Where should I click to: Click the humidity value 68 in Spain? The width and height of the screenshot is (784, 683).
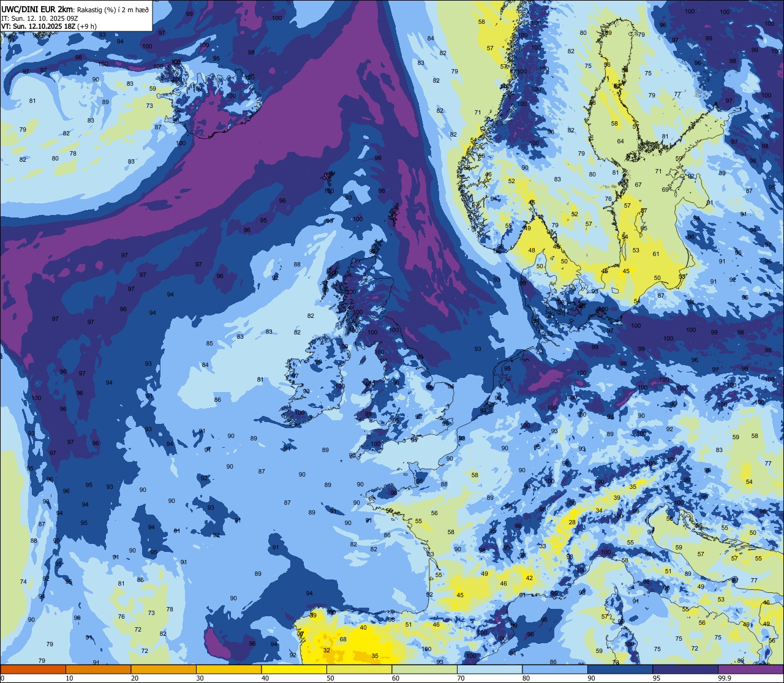pos(343,639)
